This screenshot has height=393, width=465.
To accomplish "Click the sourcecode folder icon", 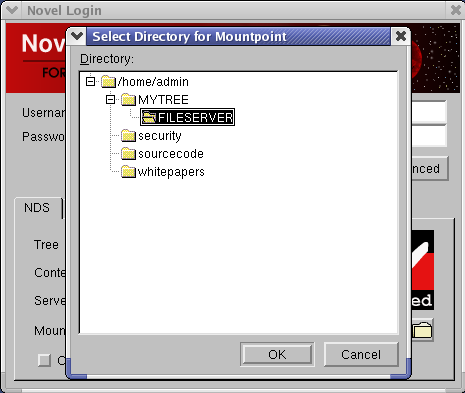I will click(x=129, y=154).
